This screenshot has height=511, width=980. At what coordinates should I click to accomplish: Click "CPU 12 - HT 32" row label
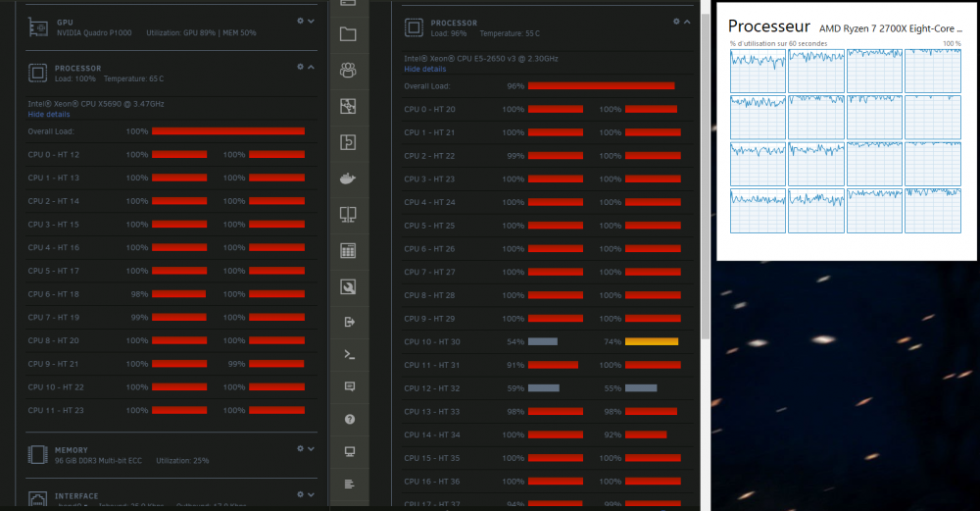[432, 387]
